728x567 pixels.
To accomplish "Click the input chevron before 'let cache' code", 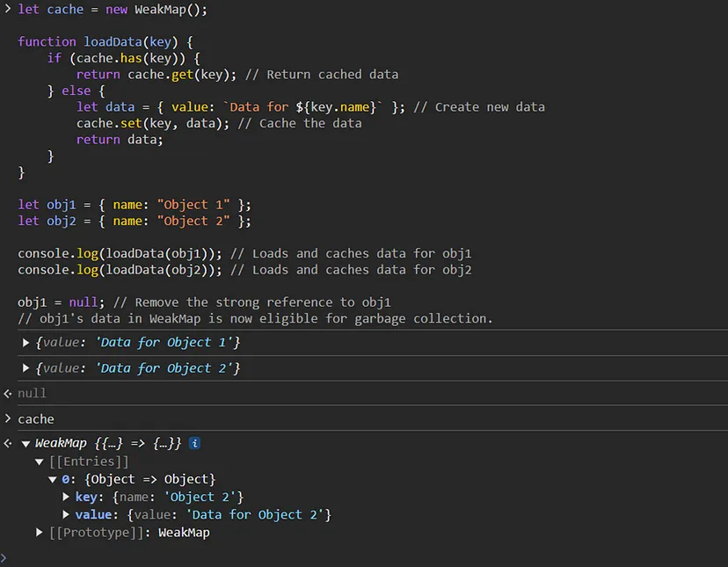I will [x=8, y=9].
